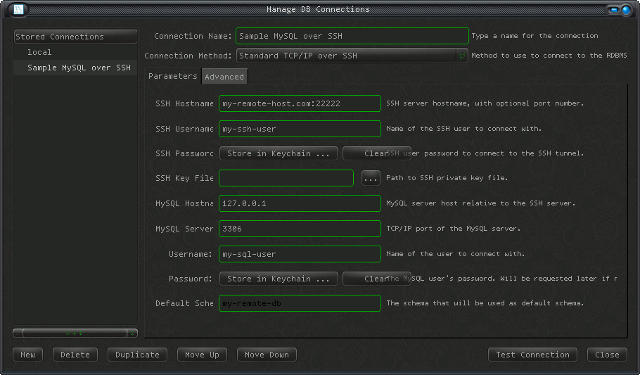Click the SSH Hostname input field
The height and width of the screenshot is (375, 640).
[300, 104]
